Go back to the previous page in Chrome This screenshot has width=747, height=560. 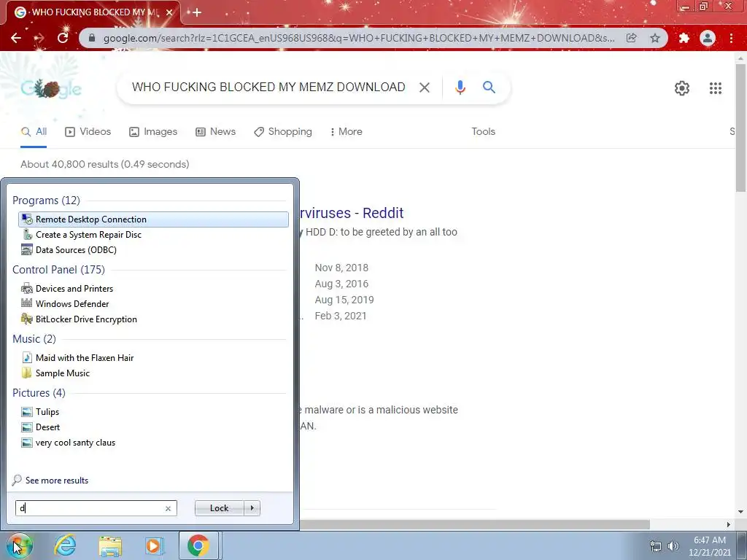click(16, 38)
